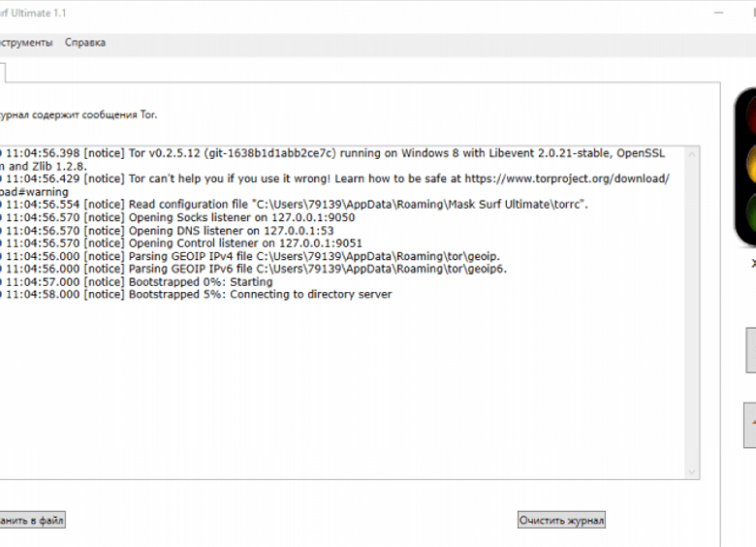
Task: Click the log scrollbar down arrow
Action: pos(692,471)
